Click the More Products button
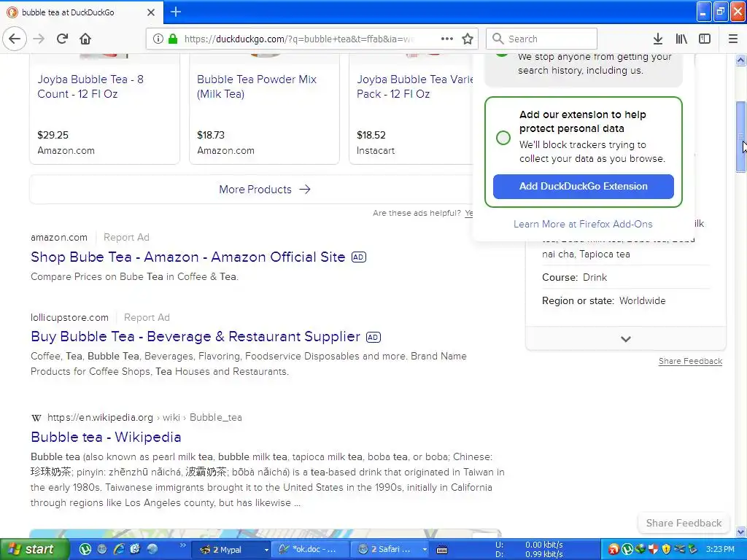747x560 pixels. pyautogui.click(x=264, y=189)
